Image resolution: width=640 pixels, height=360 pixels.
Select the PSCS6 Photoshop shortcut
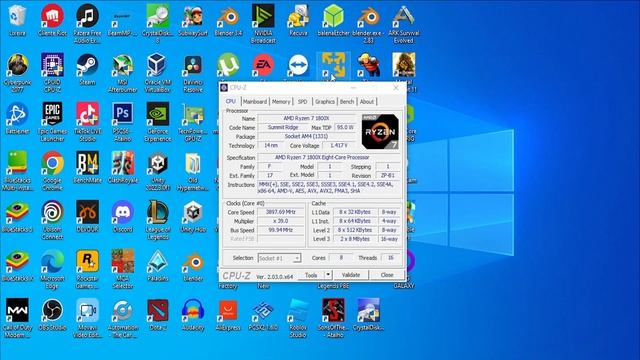[122, 122]
